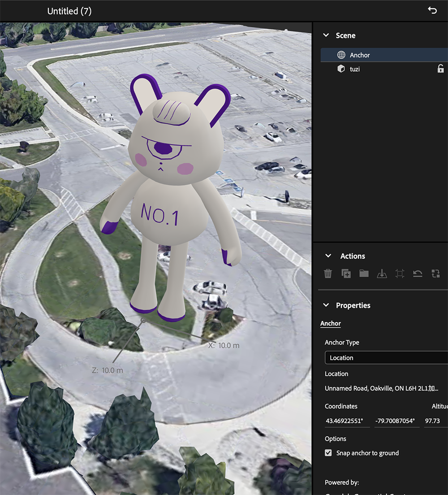Select the bounding box frame icon in Actions
448x495 pixels.
[x=400, y=274]
